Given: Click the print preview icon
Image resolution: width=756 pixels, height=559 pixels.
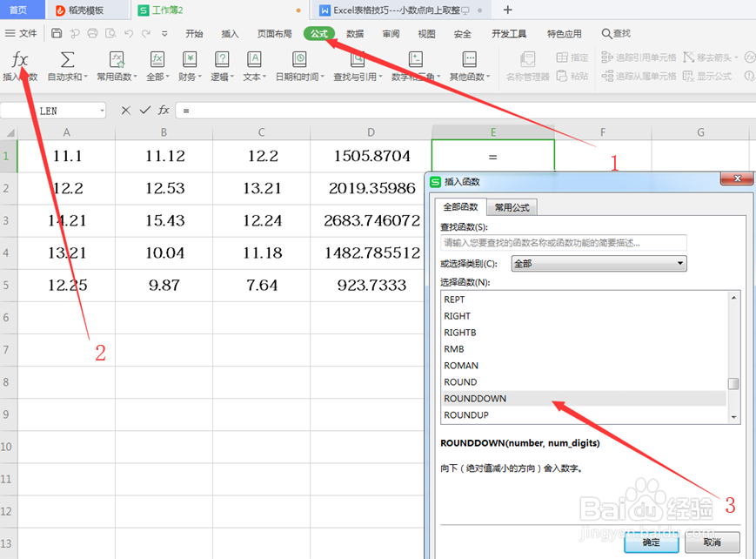Looking at the screenshot, I should pos(110,33).
